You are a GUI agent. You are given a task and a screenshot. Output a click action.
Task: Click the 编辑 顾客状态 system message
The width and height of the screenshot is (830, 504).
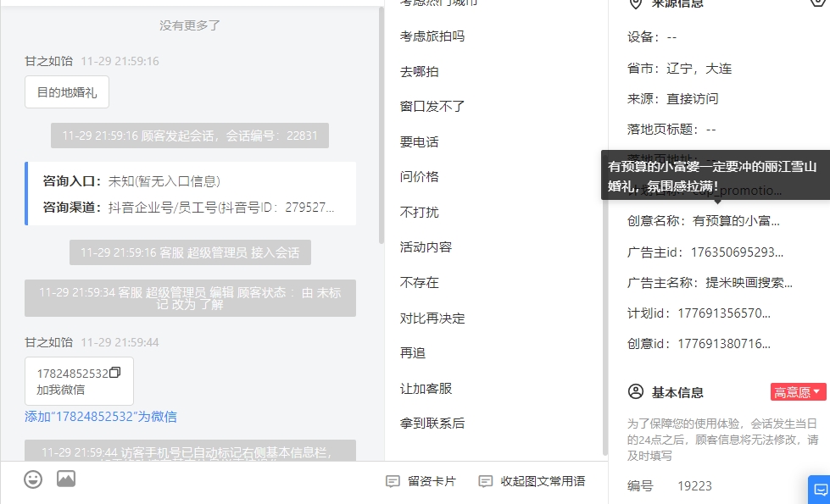190,298
